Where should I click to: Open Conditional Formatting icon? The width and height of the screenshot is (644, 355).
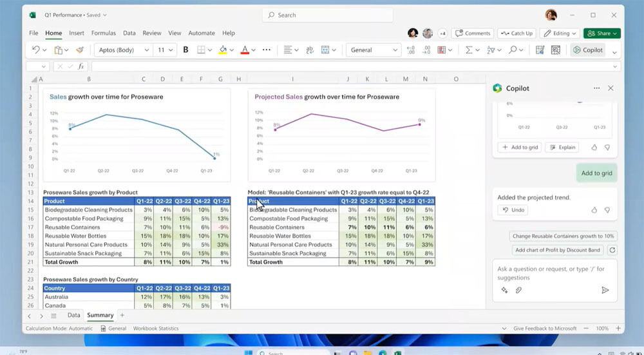click(x=442, y=50)
